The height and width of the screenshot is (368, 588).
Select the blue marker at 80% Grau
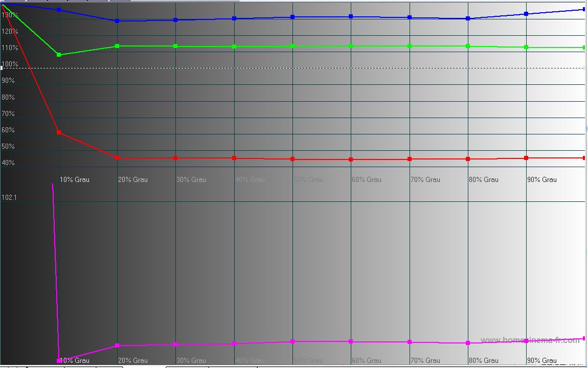click(468, 18)
